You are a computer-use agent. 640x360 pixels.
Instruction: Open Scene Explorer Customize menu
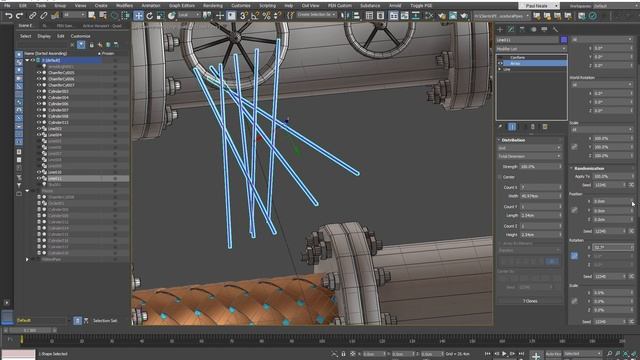coord(80,36)
